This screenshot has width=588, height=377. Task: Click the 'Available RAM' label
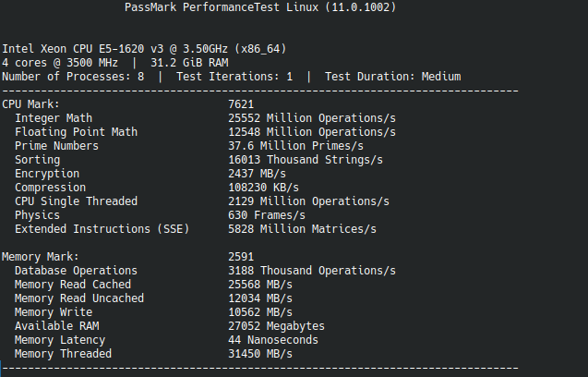(x=56, y=327)
